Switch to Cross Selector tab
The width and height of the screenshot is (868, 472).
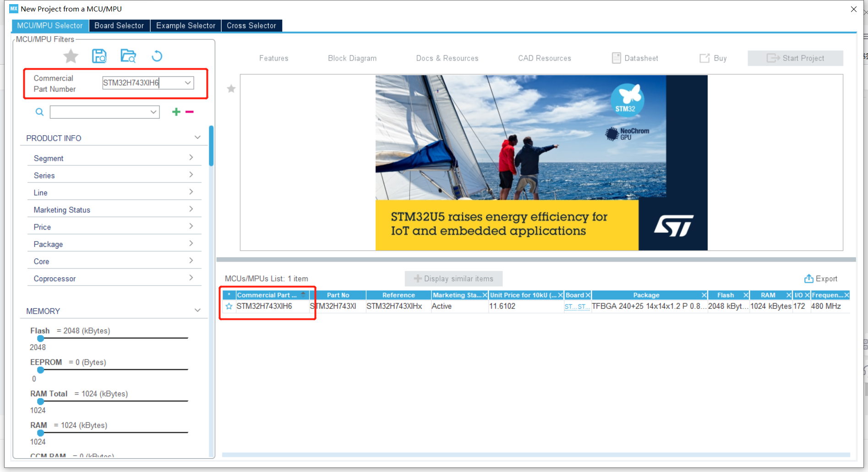click(251, 26)
